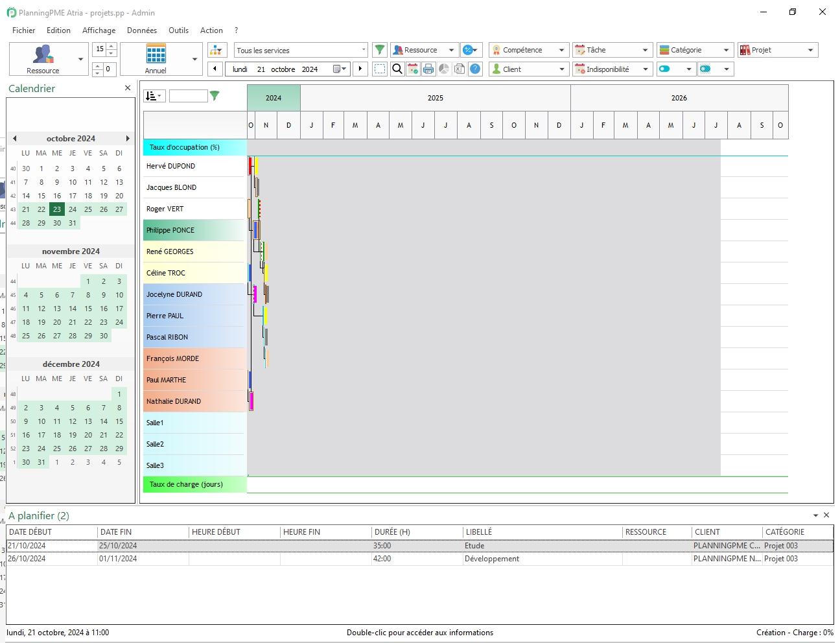Open the Affichage menu

coord(99,30)
